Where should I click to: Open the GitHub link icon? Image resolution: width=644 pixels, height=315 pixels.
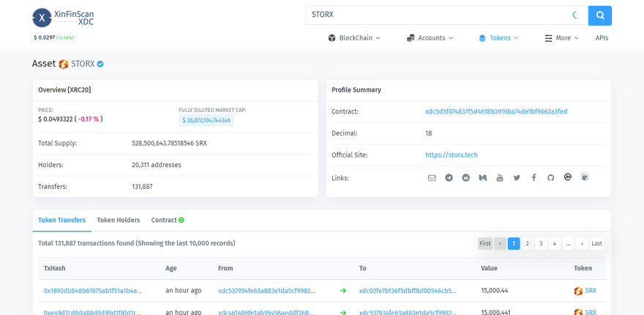click(x=550, y=178)
